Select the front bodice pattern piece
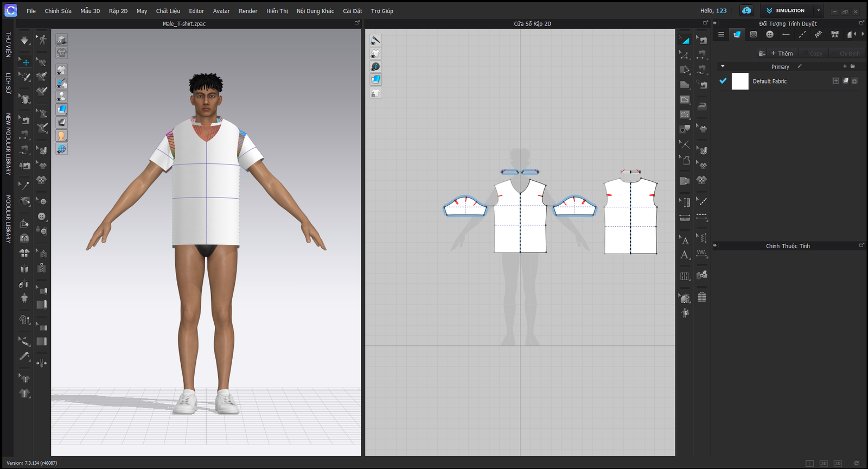 pyautogui.click(x=520, y=216)
